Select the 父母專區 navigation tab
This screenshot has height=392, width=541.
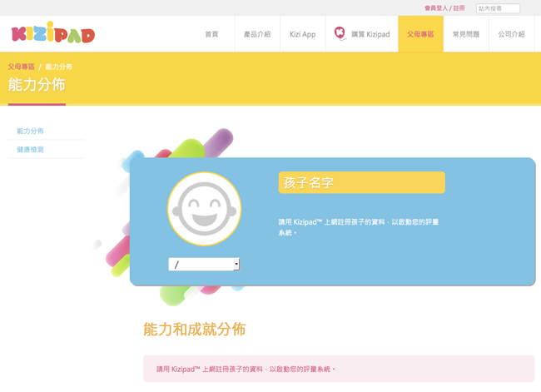point(420,34)
